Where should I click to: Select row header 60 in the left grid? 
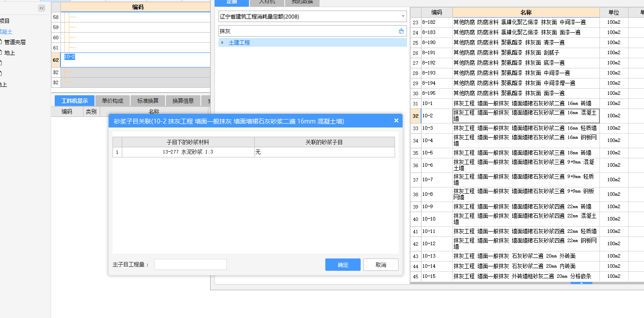click(56, 37)
